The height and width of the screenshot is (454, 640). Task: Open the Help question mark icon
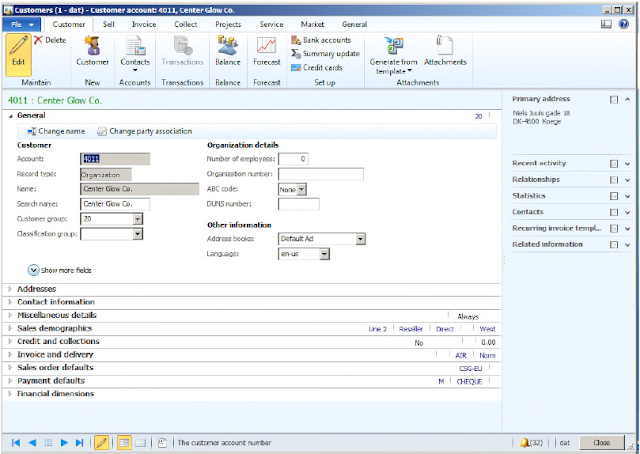(x=623, y=24)
